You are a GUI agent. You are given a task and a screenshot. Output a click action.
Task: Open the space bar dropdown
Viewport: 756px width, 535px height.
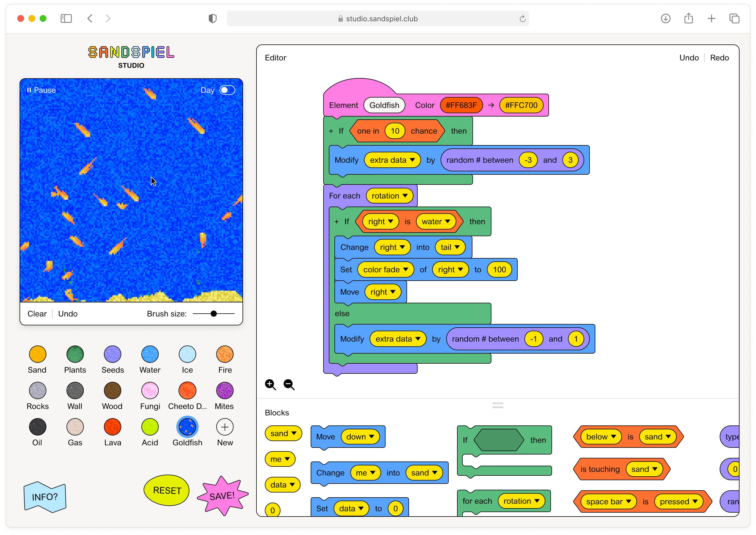[x=608, y=502]
